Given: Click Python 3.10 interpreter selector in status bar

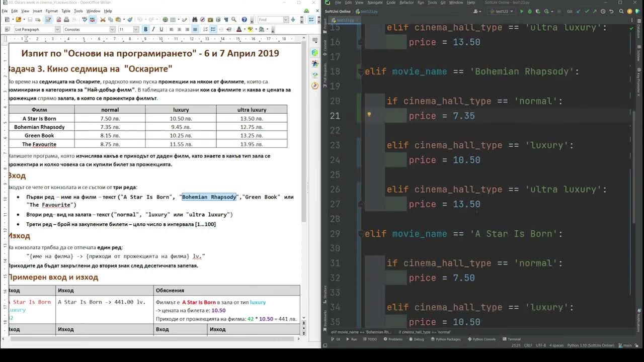Looking at the screenshot, I should (590, 345).
